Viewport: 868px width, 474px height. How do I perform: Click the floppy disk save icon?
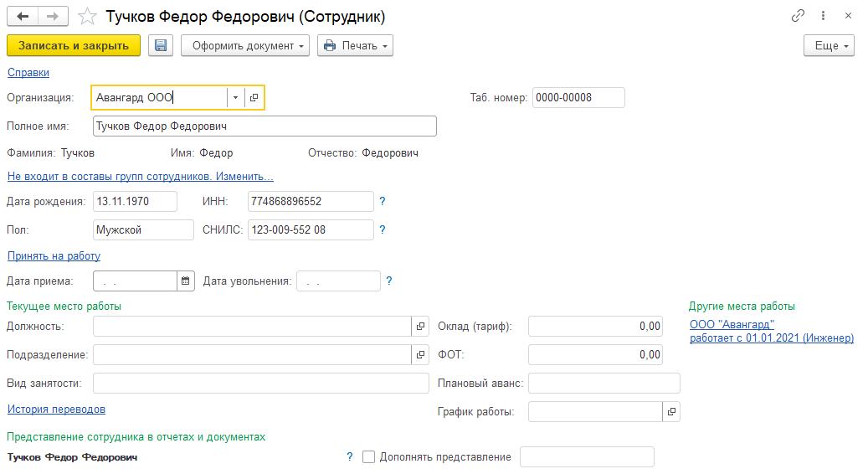click(161, 45)
